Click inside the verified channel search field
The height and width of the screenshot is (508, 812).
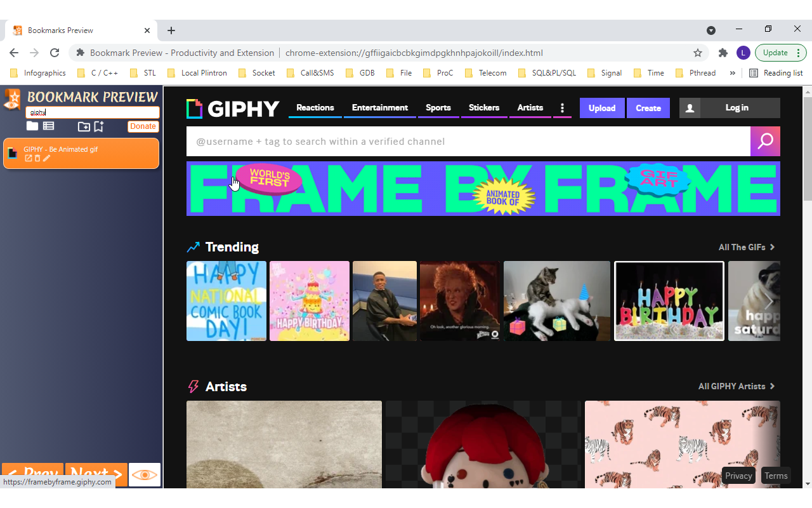(444, 141)
